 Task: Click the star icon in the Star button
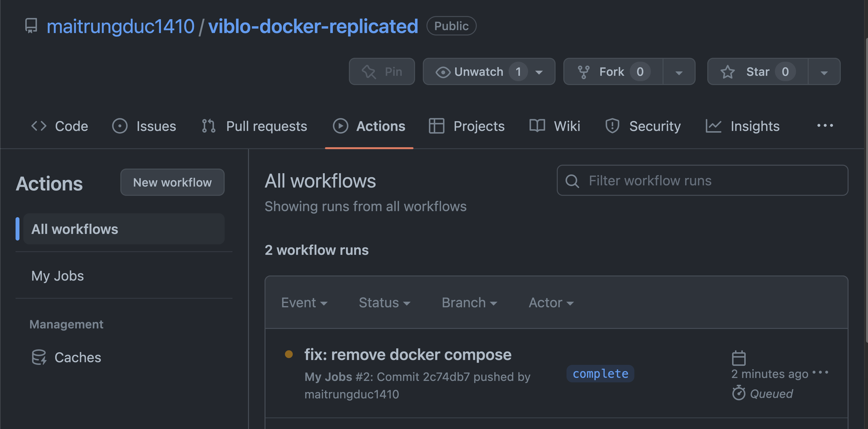727,72
